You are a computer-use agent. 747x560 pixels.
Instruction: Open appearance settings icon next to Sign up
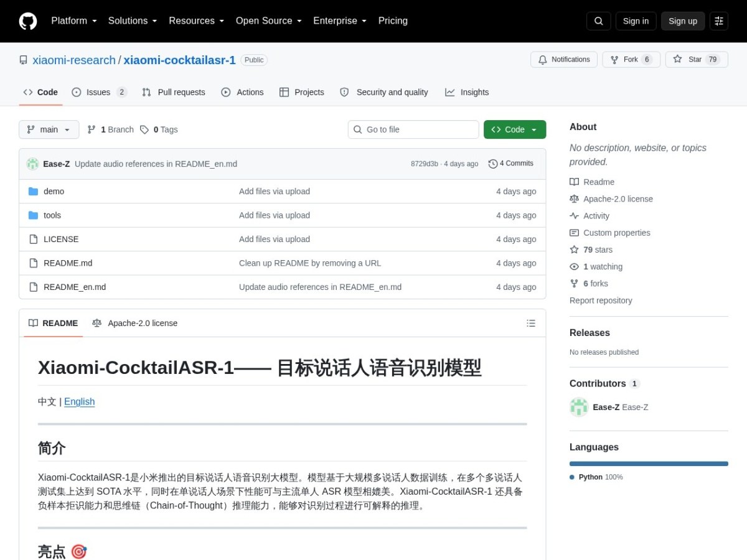(719, 21)
